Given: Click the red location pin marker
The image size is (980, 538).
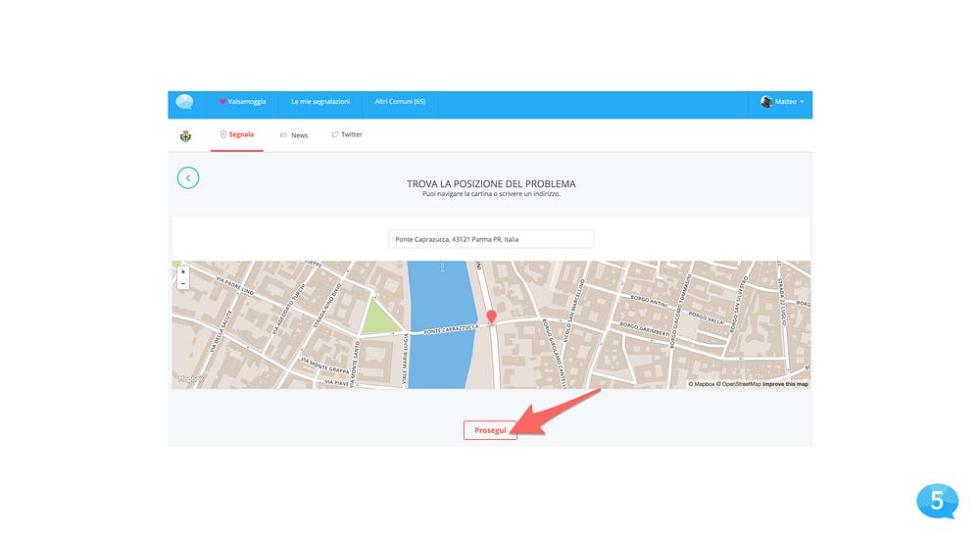Looking at the screenshot, I should (492, 317).
